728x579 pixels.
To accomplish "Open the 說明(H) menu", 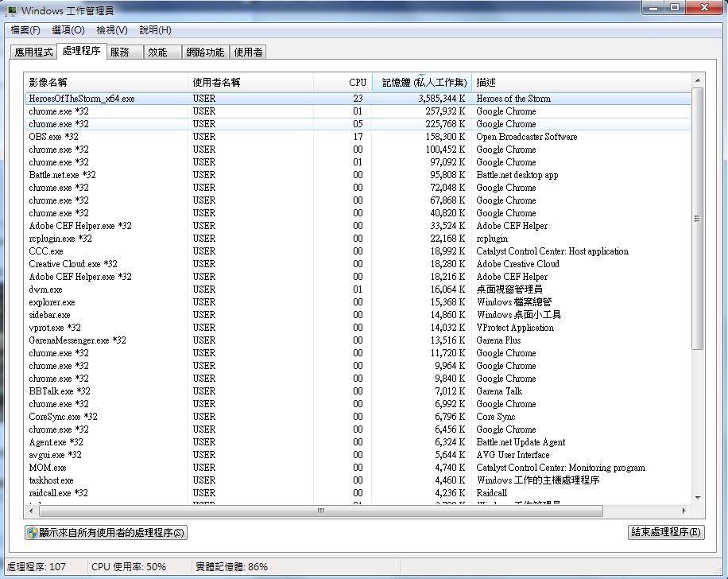I will coord(155,30).
